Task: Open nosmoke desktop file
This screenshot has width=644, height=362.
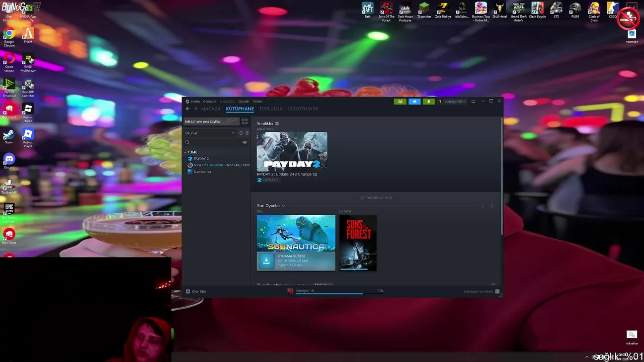Action: click(631, 36)
